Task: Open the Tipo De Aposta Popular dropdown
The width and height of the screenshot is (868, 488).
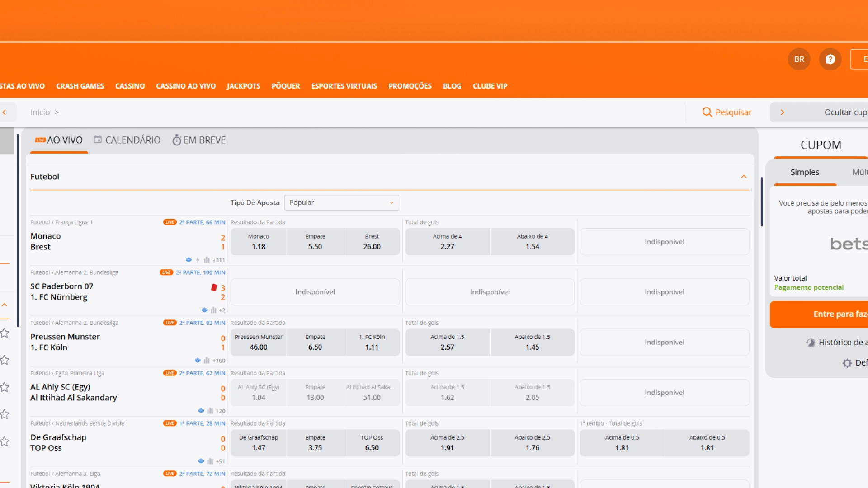Action: tap(342, 202)
